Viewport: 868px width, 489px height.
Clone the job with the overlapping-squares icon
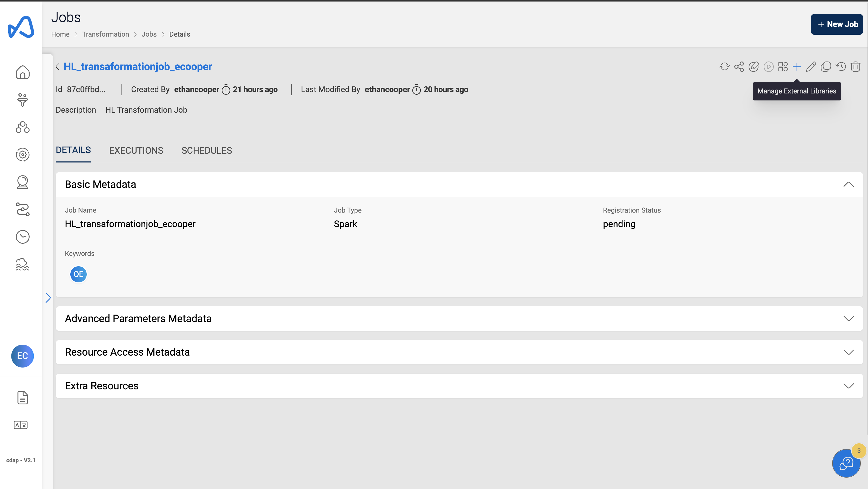coord(826,67)
